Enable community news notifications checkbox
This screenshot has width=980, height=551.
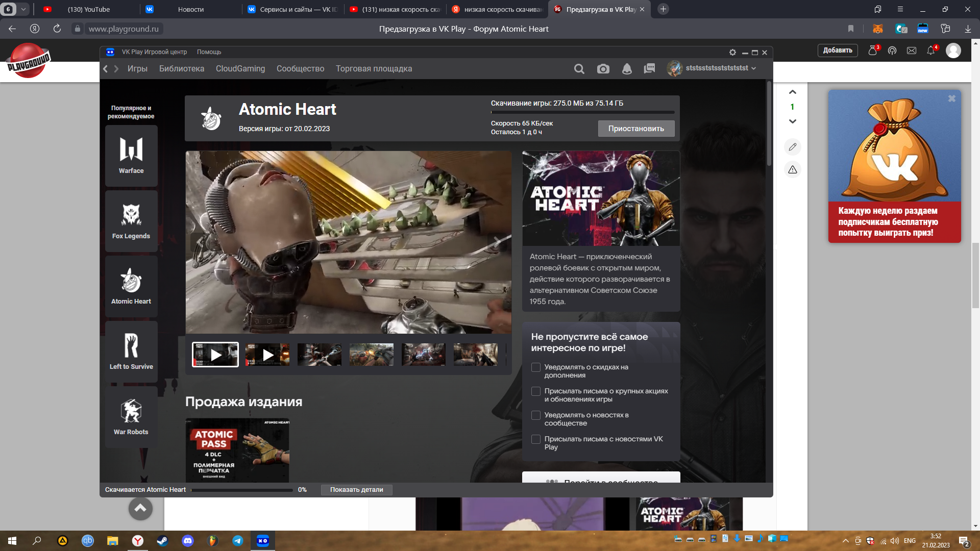point(536,415)
